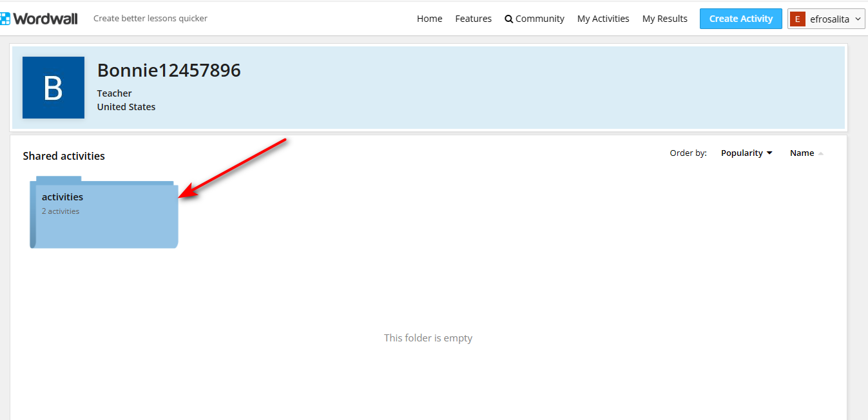Open the Features menu item
Viewport: 868px width, 420px height.
pyautogui.click(x=473, y=19)
